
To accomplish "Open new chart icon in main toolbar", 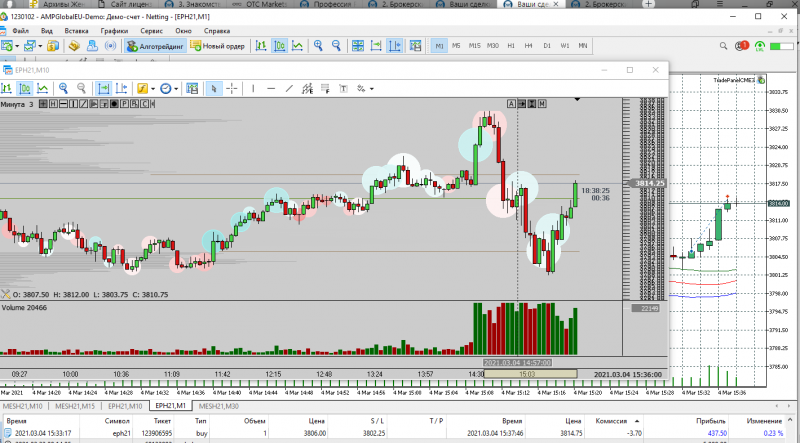I will pyautogui.click(x=7, y=46).
